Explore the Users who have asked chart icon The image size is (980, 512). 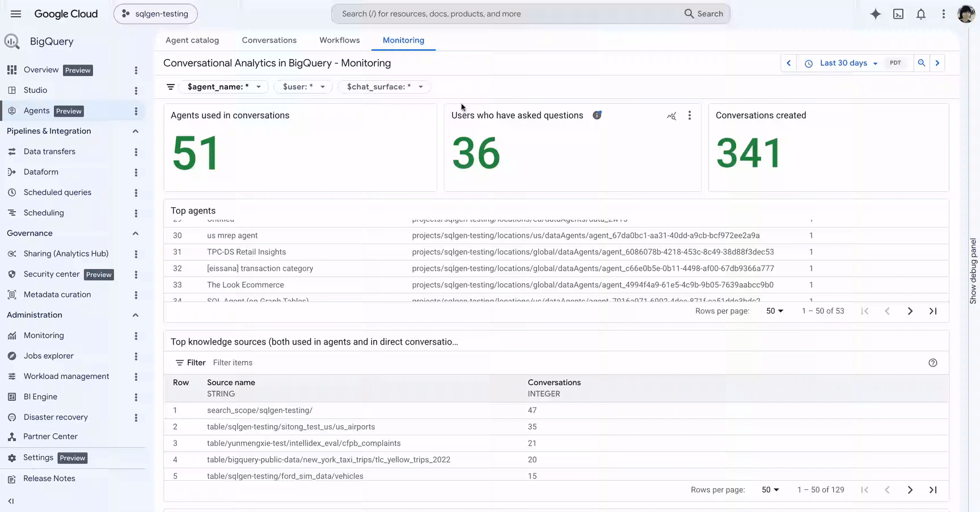pyautogui.click(x=671, y=116)
